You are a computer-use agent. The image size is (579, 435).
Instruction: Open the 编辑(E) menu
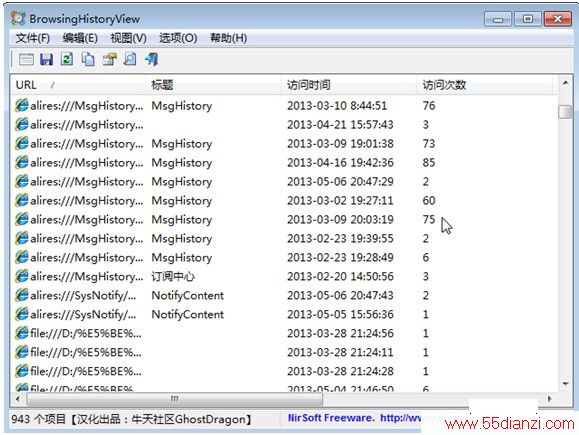pos(80,38)
